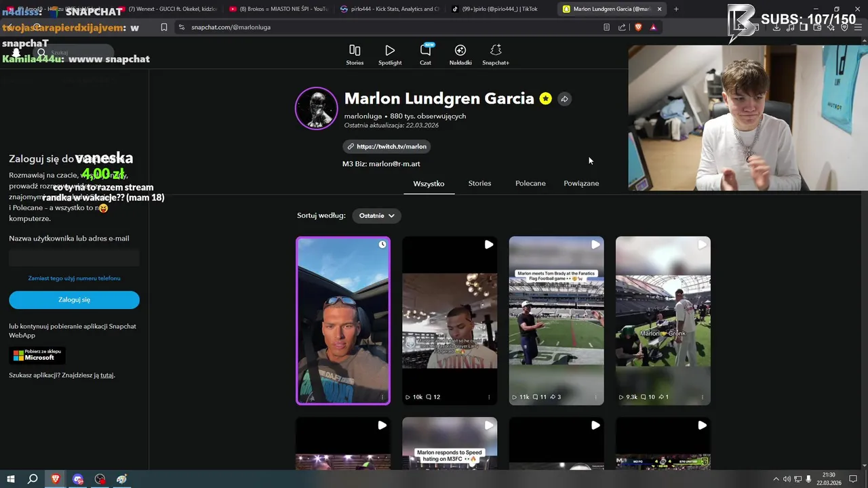The width and height of the screenshot is (868, 488).
Task: Expand the Ostatnie sort dropdown
Action: tap(377, 216)
